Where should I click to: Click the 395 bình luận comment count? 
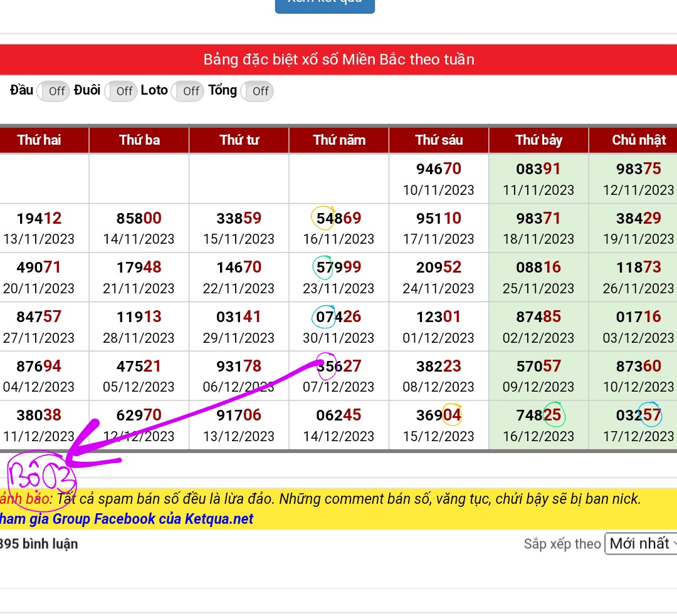[39, 543]
